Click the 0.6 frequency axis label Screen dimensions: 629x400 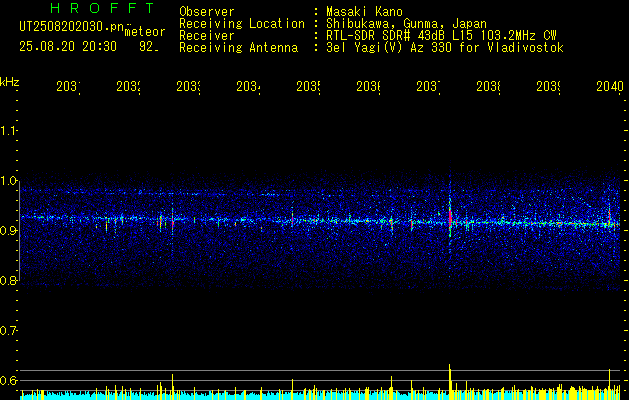(8, 380)
